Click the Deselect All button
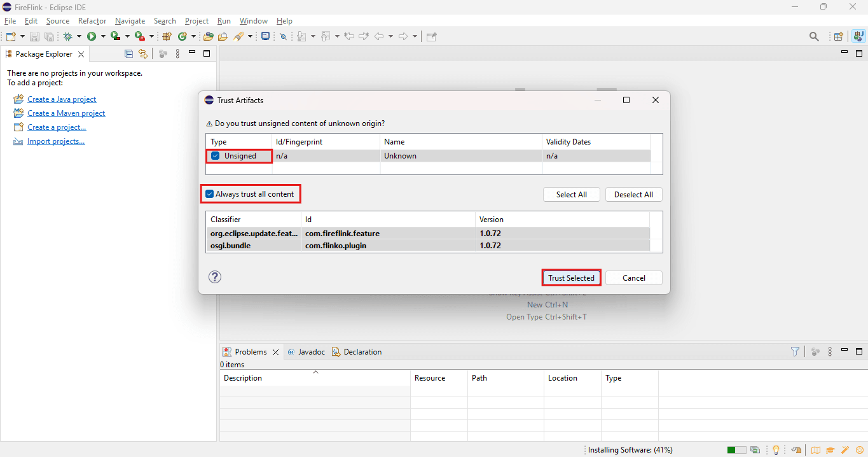 click(x=633, y=194)
